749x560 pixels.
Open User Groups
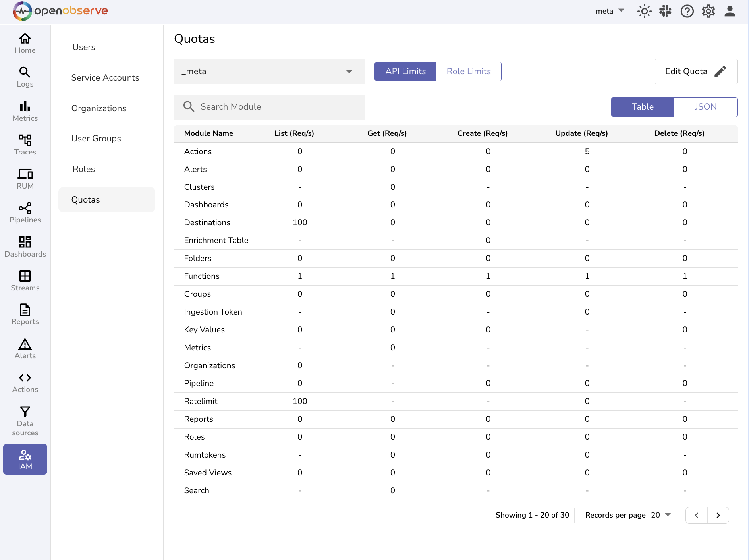107,139
